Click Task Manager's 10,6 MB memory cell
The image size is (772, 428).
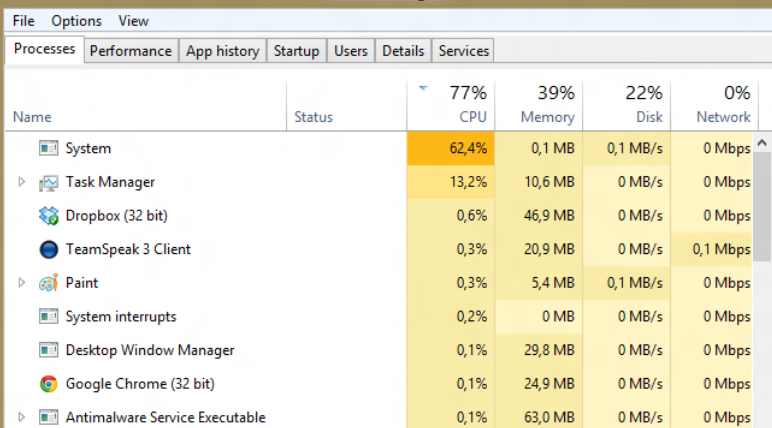[x=539, y=182]
